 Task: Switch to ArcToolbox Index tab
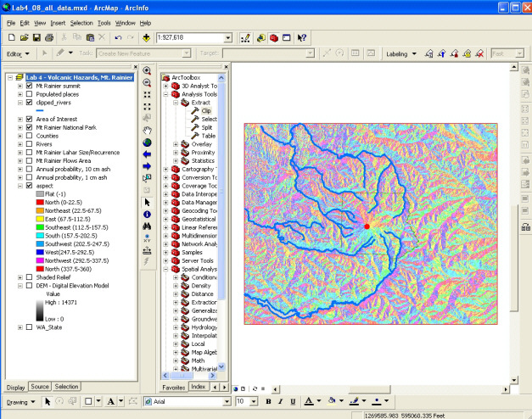(199, 387)
